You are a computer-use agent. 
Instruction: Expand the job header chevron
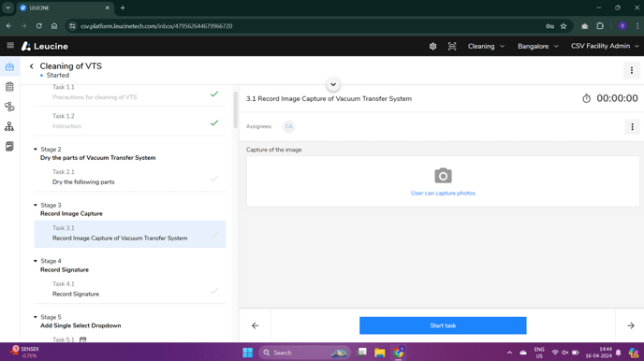(x=333, y=84)
